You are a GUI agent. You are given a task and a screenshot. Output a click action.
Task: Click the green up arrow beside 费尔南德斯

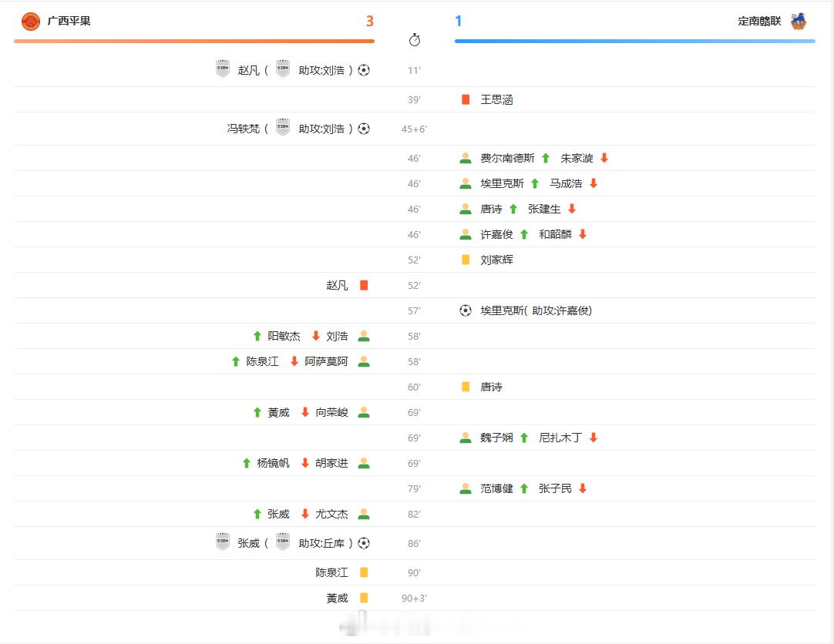(x=545, y=157)
